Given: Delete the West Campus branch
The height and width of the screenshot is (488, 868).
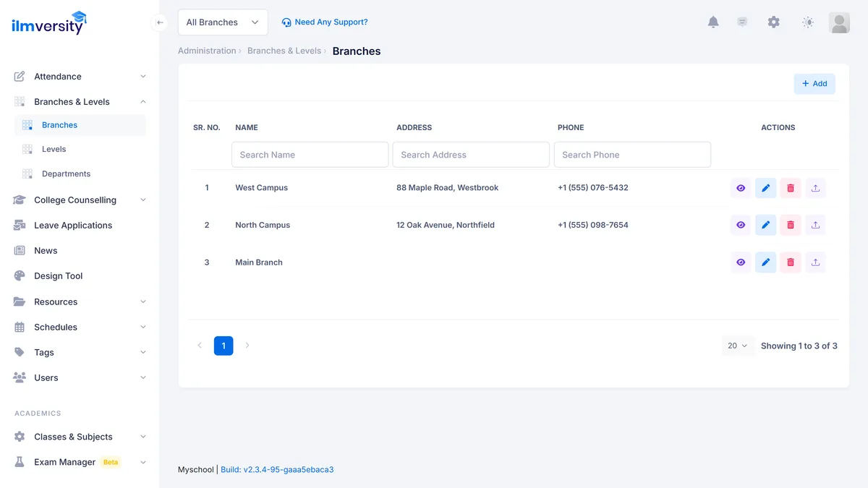Looking at the screenshot, I should coord(791,188).
